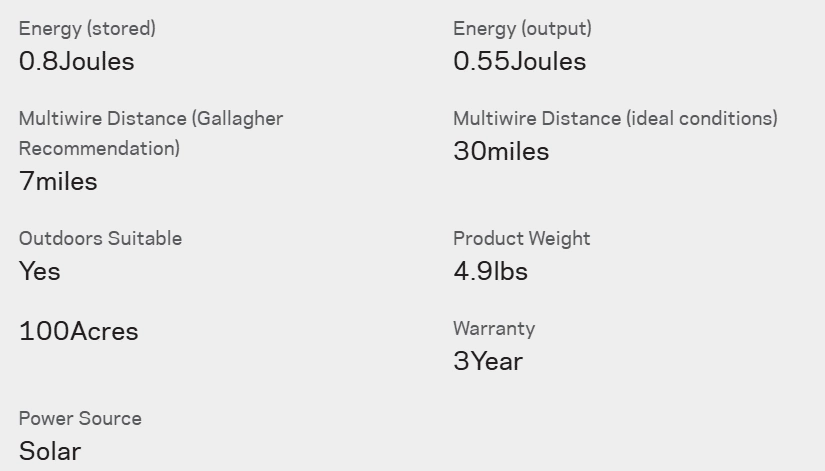Select the 4.9lbs weight value
Viewport: 825px width, 471px height.
point(490,272)
